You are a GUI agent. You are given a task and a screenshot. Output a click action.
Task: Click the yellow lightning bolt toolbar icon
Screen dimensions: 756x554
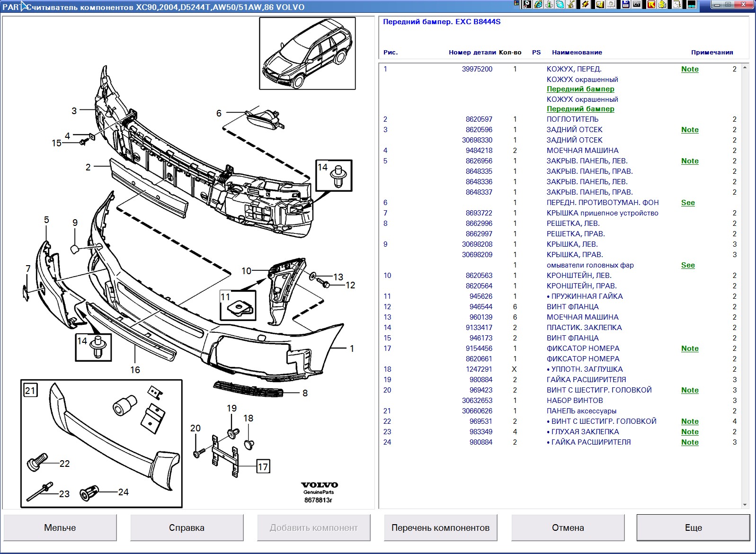[585, 4]
